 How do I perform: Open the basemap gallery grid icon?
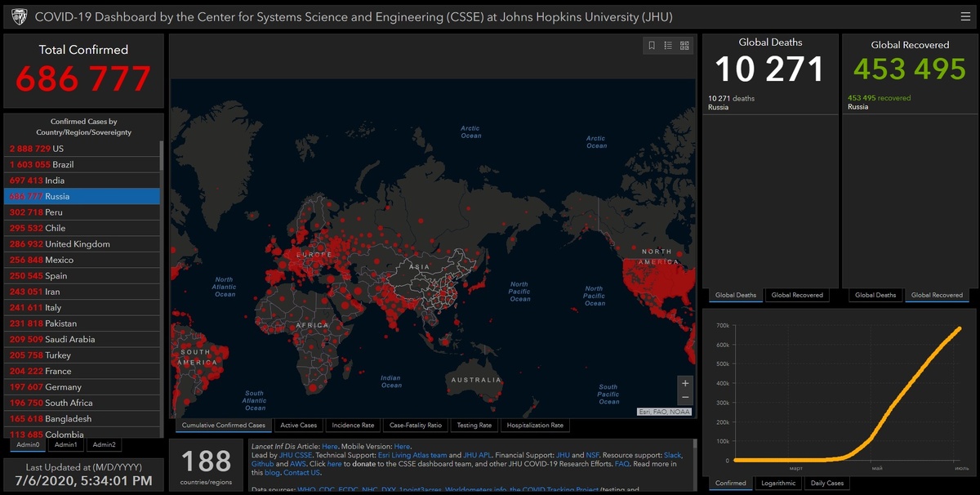[x=684, y=46]
